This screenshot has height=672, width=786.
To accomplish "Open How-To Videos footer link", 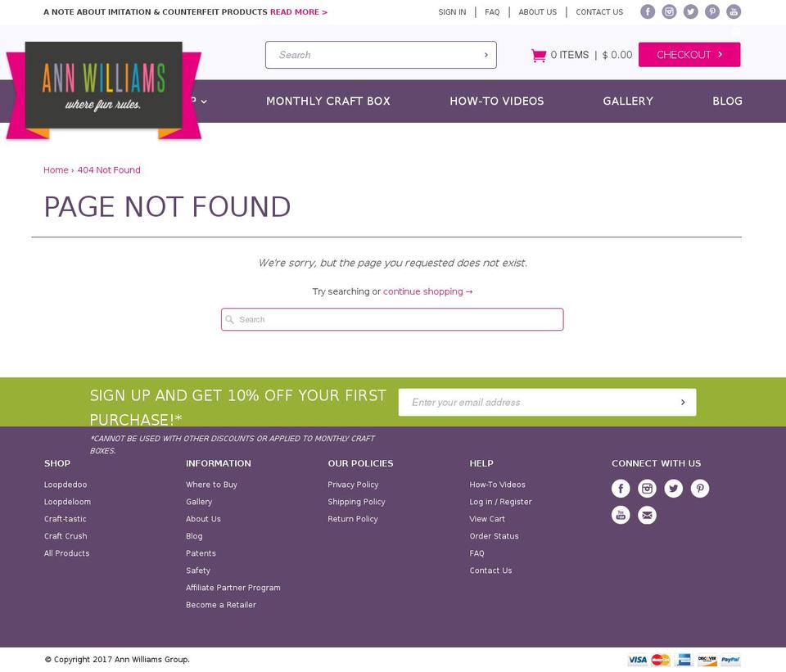I will point(497,485).
